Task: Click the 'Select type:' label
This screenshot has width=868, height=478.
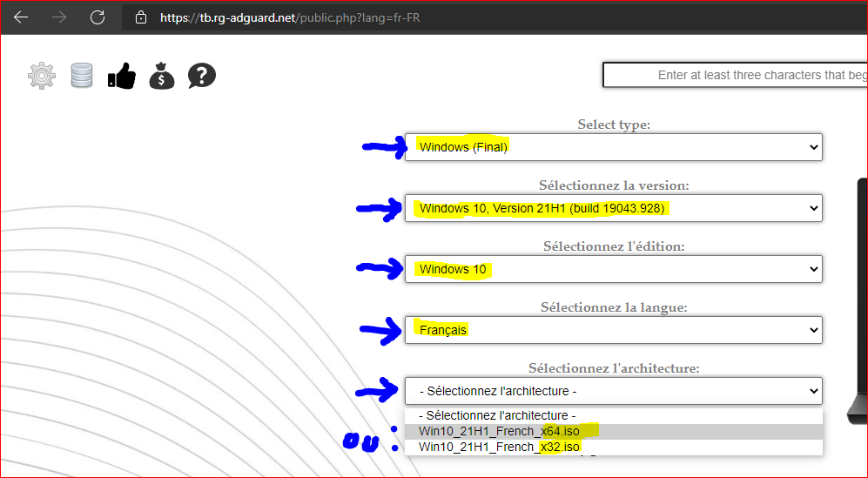Action: [614, 125]
